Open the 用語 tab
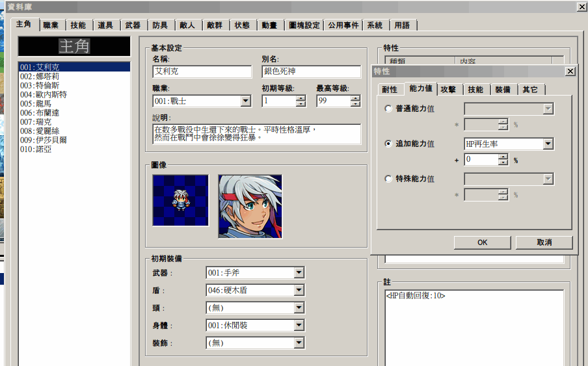Image resolution: width=588 pixels, height=366 pixels. (402, 25)
